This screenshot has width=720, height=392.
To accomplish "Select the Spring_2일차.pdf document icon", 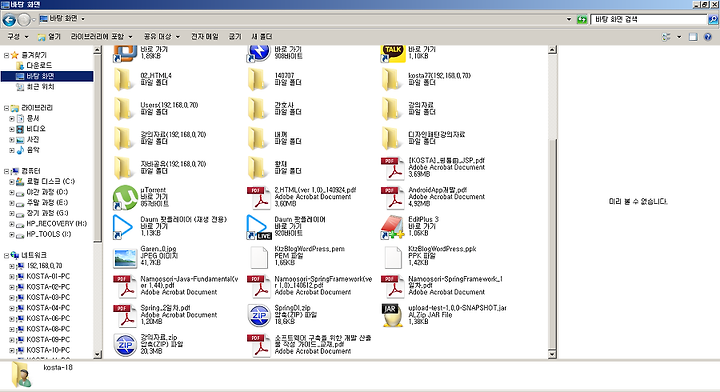I will click(x=125, y=316).
